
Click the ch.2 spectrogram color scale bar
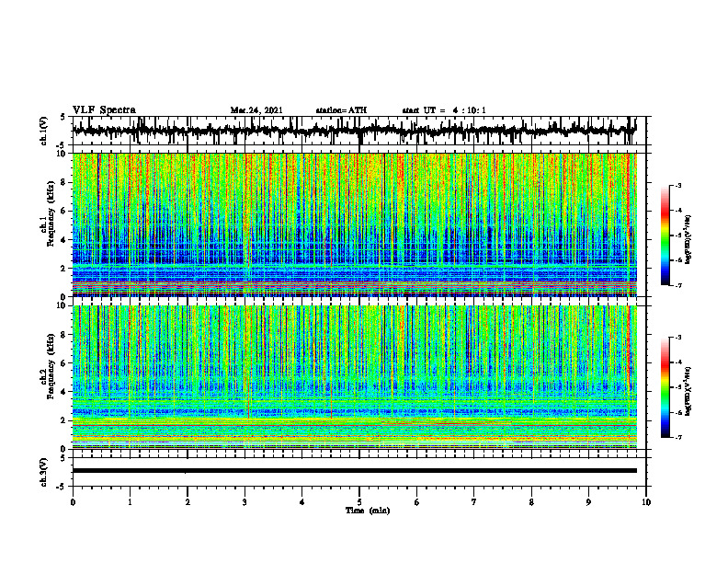665,387
